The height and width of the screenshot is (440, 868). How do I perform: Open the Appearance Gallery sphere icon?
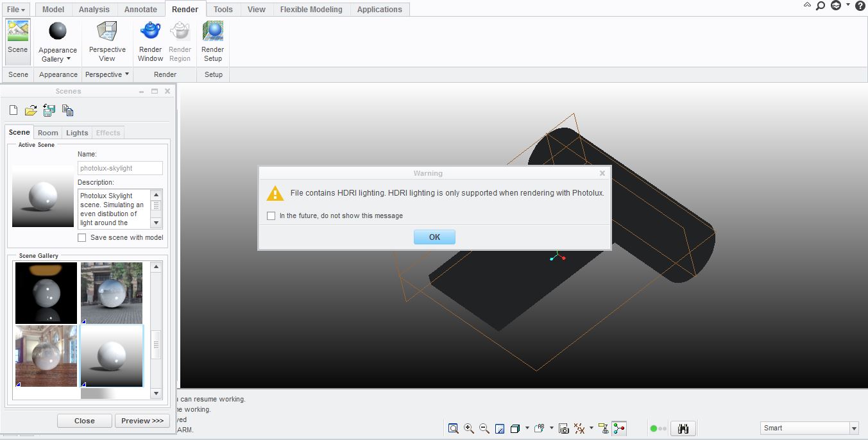tap(58, 31)
